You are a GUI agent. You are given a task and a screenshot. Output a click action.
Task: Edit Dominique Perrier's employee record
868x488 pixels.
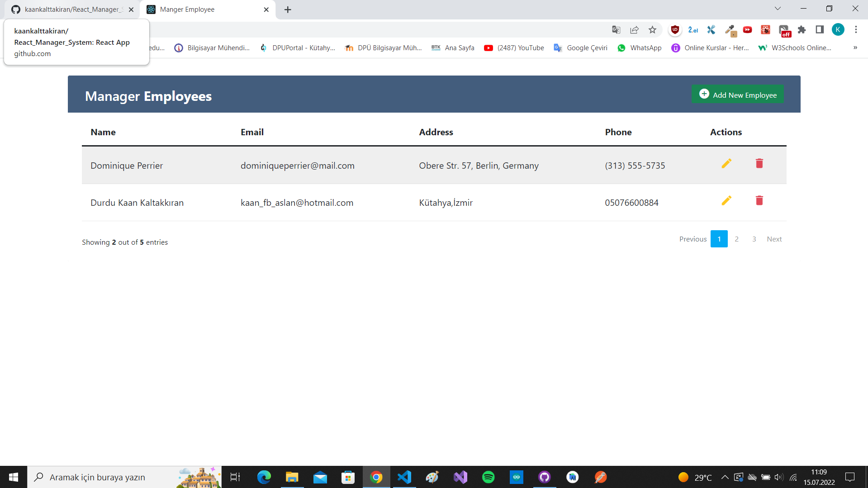pyautogui.click(x=726, y=163)
